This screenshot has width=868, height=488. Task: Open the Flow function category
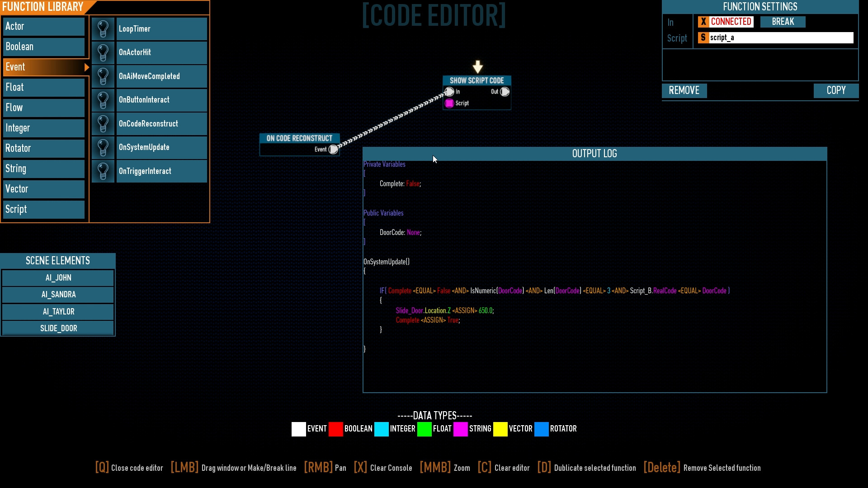tap(43, 108)
